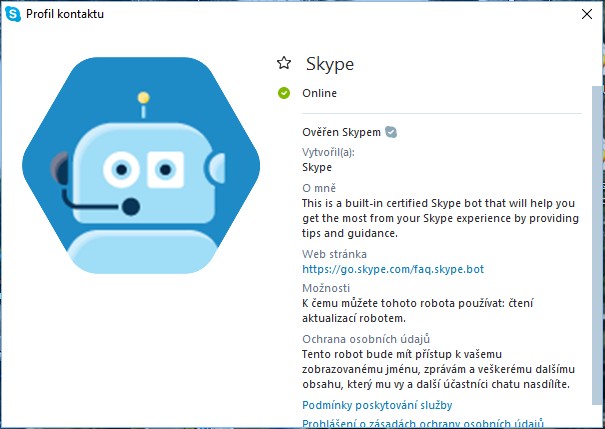Click the O mně section heading

coord(319,187)
